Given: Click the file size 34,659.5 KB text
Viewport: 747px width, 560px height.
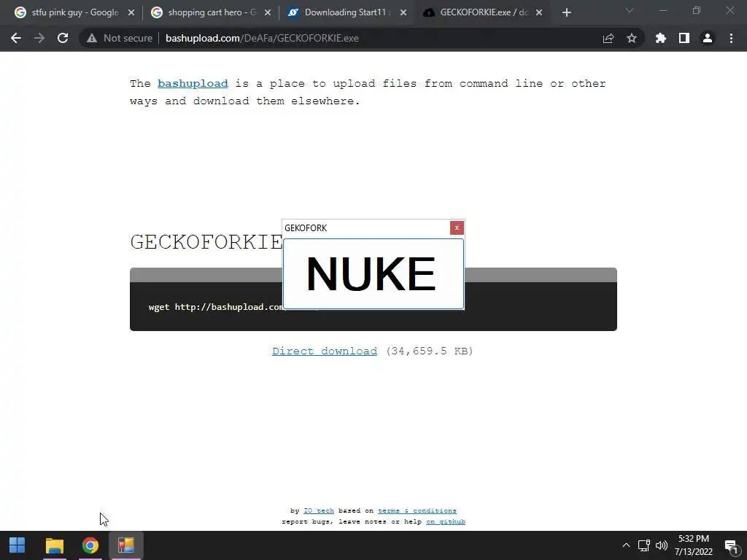Looking at the screenshot, I should tap(429, 351).
